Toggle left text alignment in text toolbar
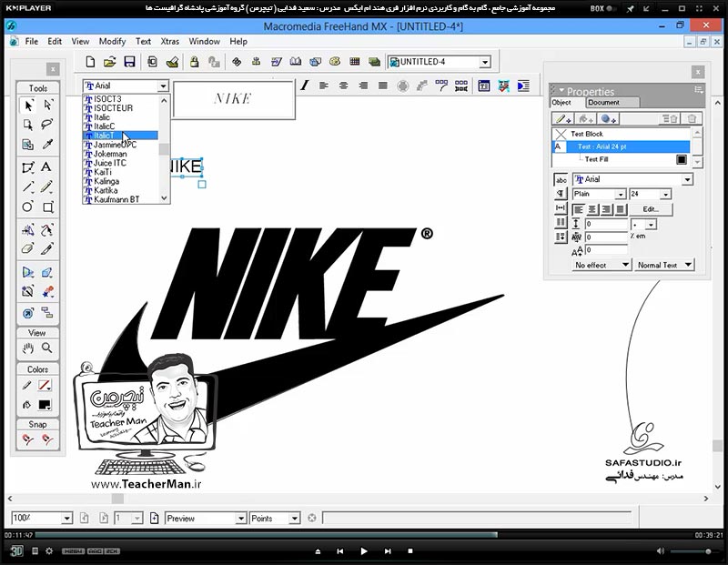This screenshot has height=565, width=728. (x=324, y=86)
